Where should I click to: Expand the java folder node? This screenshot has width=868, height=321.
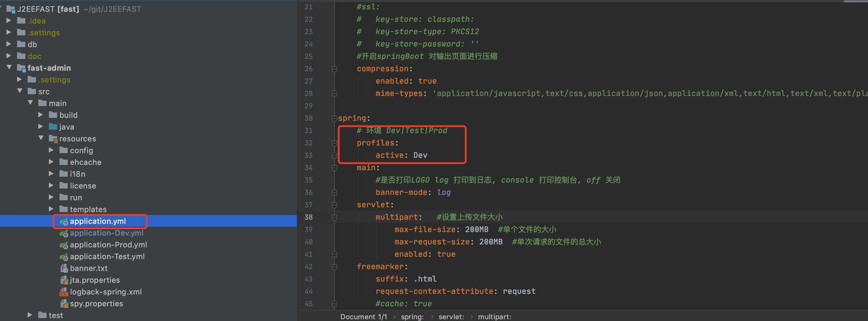pos(40,127)
